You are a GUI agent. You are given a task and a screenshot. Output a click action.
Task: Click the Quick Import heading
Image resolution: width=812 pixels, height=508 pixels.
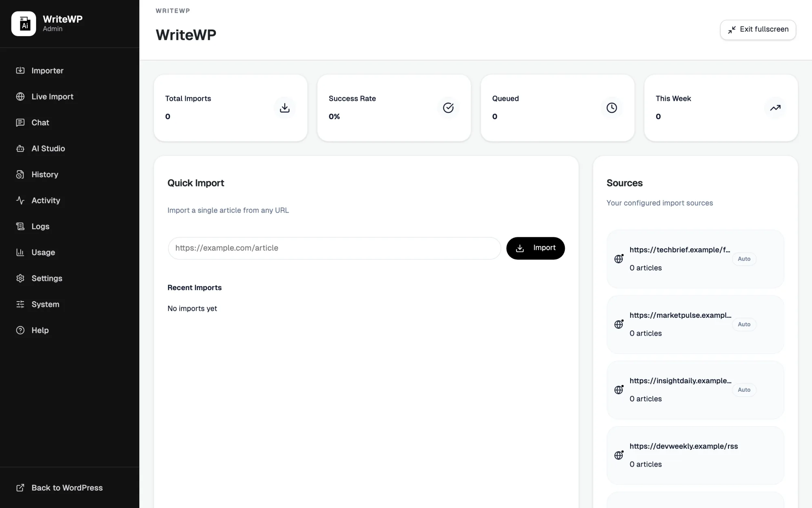coord(196,183)
